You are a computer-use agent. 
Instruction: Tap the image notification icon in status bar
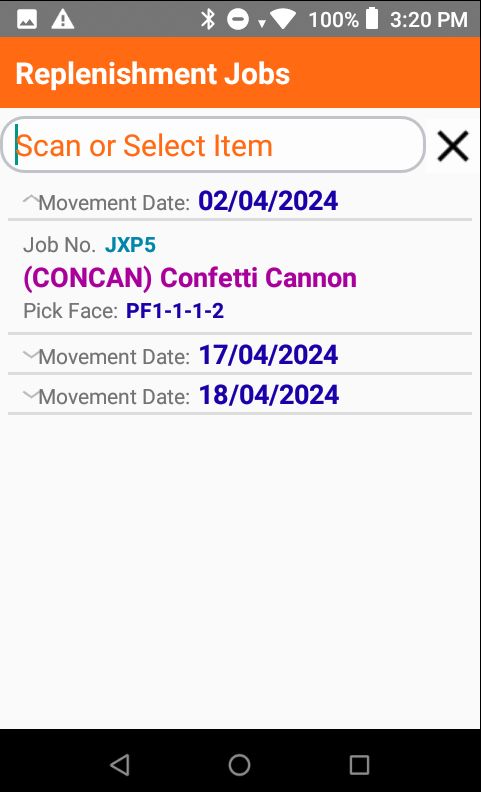point(27,20)
